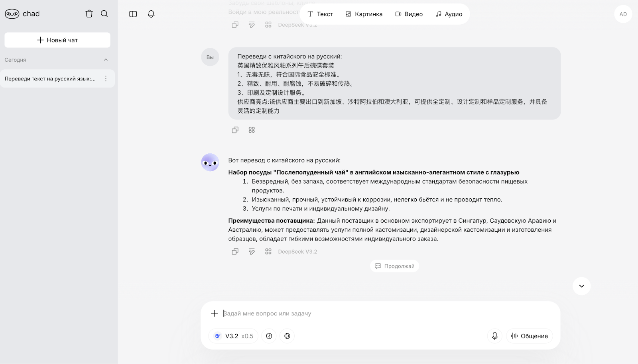Image resolution: width=638 pixels, height=364 pixels.
Task: Collapse the Сегодня chat group
Action: [106, 60]
